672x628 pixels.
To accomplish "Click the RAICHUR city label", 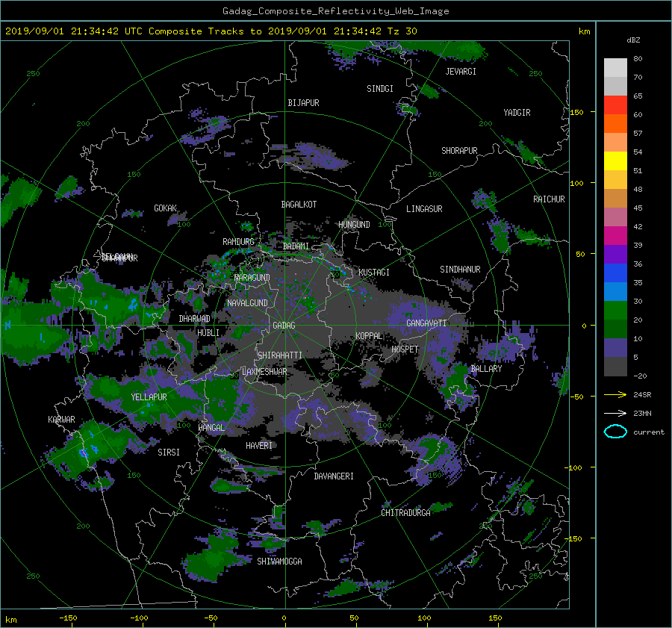I will click(x=549, y=199).
